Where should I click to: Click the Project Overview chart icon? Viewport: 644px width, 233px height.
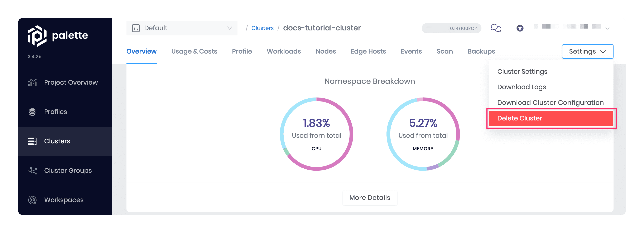32,82
